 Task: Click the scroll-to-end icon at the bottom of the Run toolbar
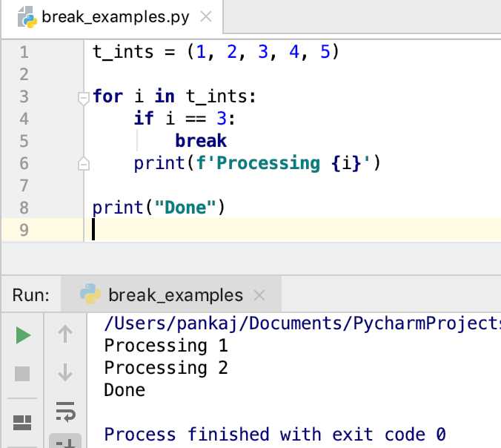(65, 442)
